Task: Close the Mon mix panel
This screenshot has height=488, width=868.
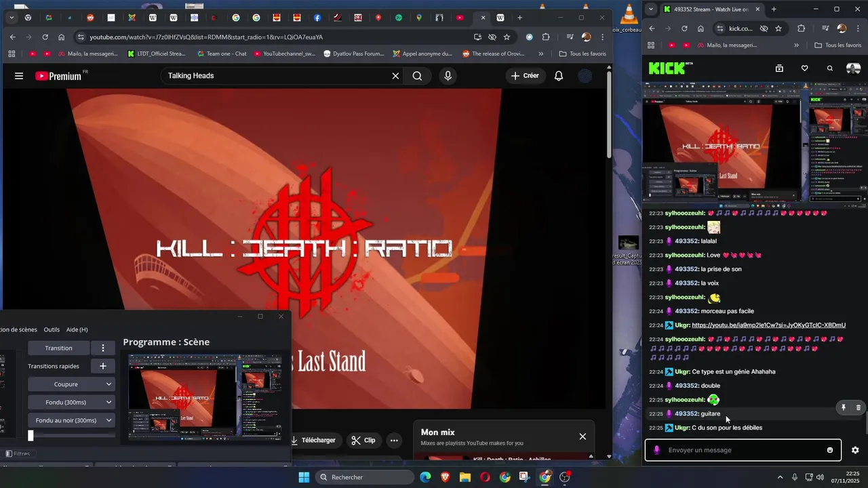Action: (583, 436)
